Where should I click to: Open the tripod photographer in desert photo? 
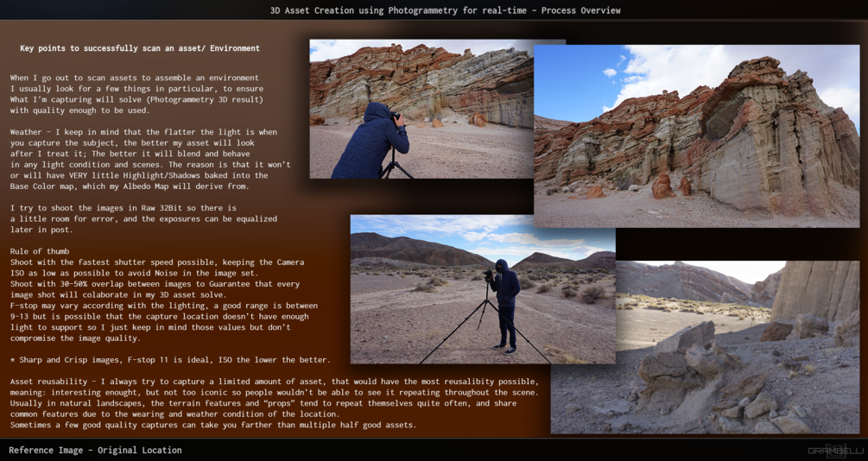pyautogui.click(x=483, y=289)
